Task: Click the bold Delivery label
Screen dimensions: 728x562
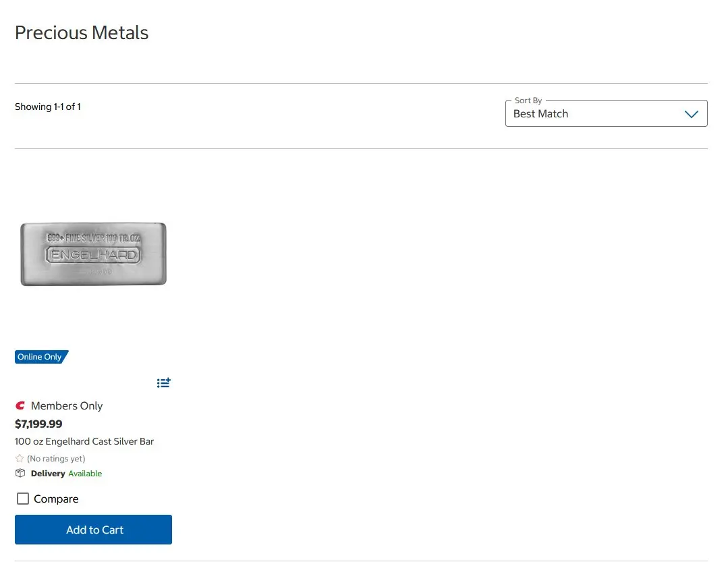Action: click(48, 474)
